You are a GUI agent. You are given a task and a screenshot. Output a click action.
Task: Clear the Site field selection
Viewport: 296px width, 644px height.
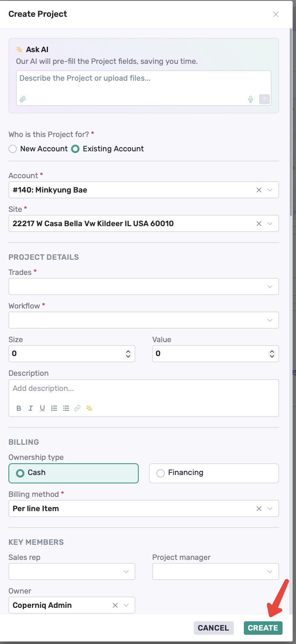(x=259, y=224)
